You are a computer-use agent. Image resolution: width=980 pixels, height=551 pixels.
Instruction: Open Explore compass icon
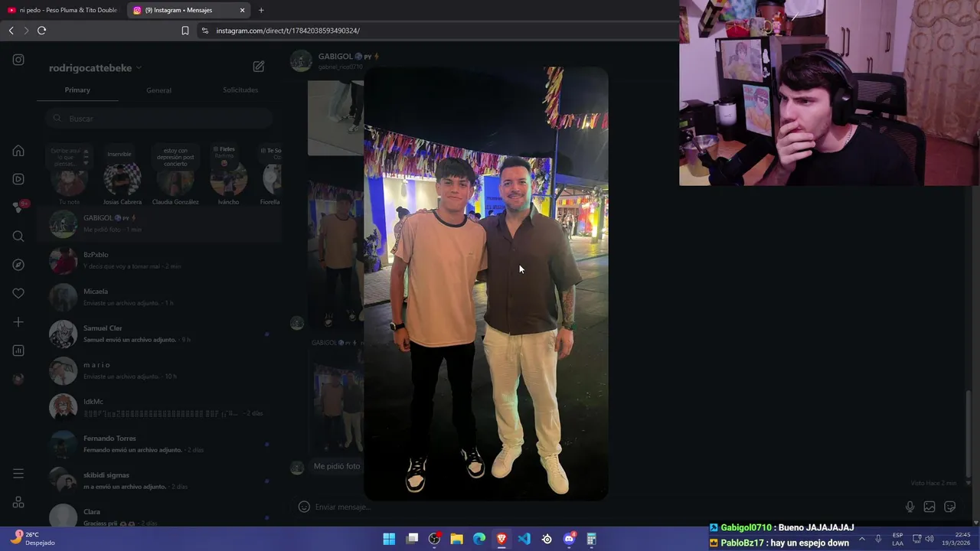(18, 265)
